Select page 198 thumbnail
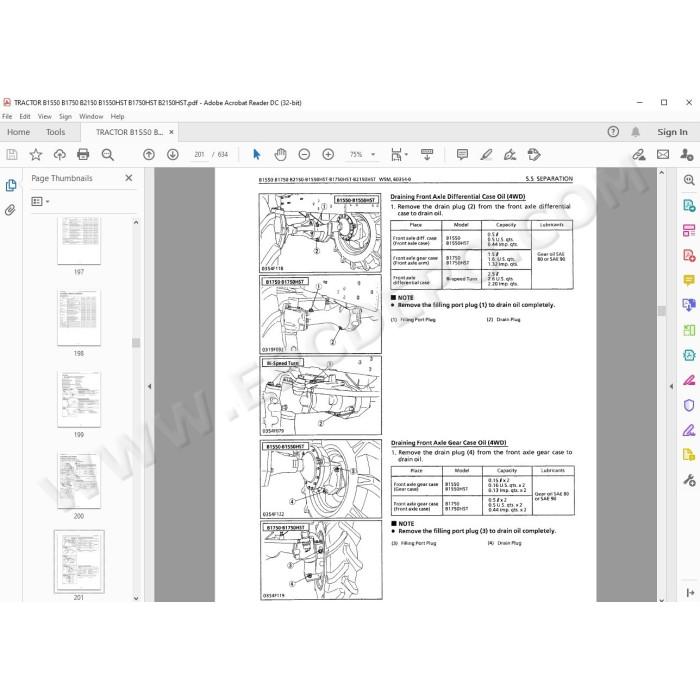 click(79, 317)
